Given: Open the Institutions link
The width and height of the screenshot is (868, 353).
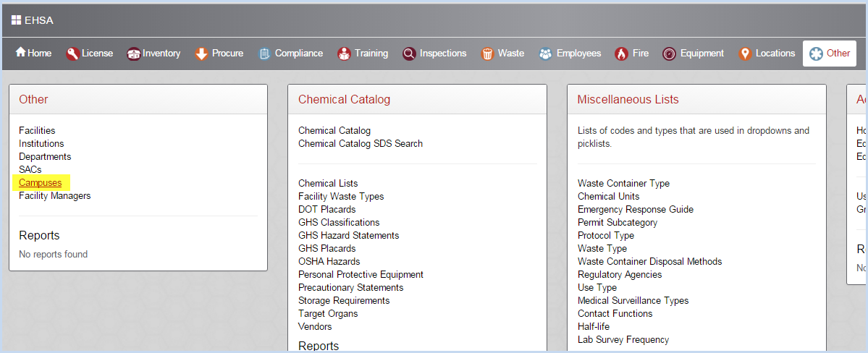Looking at the screenshot, I should 41,143.
